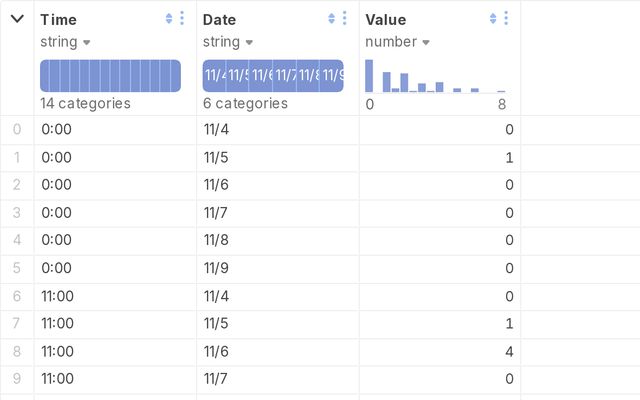Click the Time column header name

pyautogui.click(x=58, y=20)
